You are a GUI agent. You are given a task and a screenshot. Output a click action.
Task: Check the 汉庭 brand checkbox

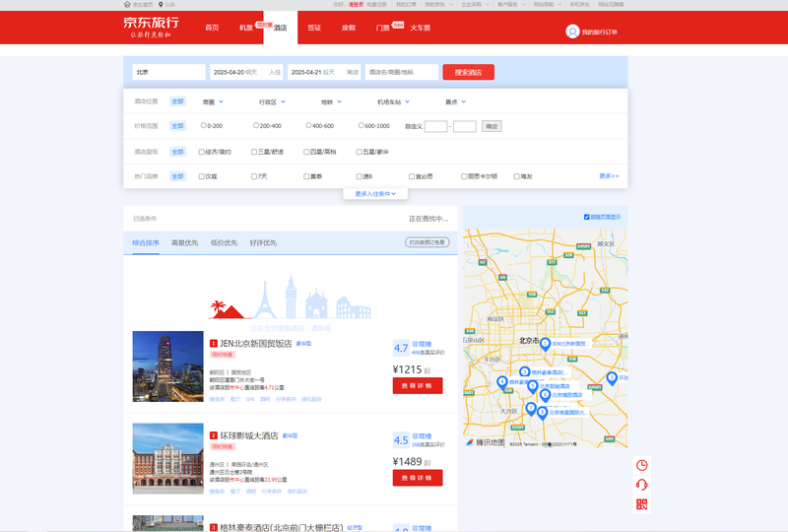point(202,176)
